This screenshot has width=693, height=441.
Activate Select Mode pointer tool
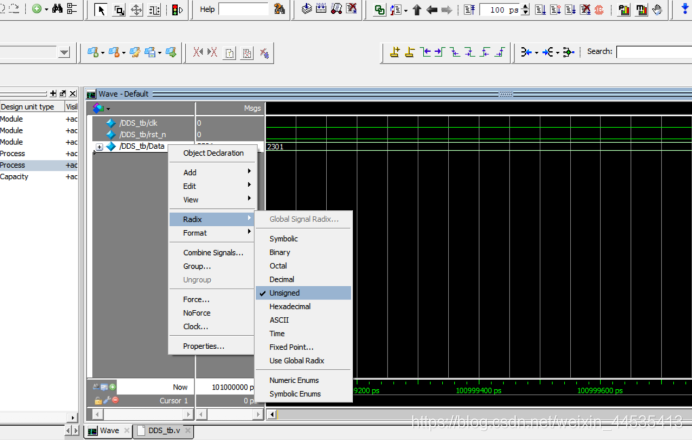101,10
